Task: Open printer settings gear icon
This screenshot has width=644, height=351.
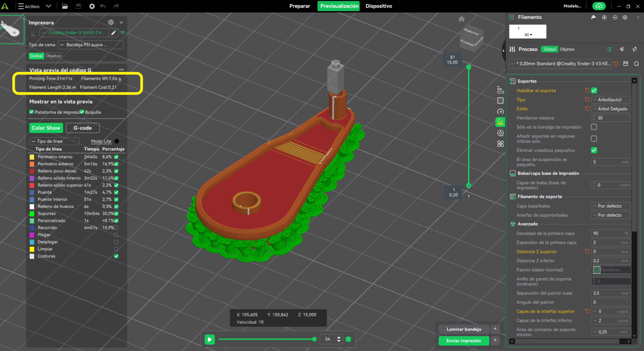Action: tap(111, 22)
